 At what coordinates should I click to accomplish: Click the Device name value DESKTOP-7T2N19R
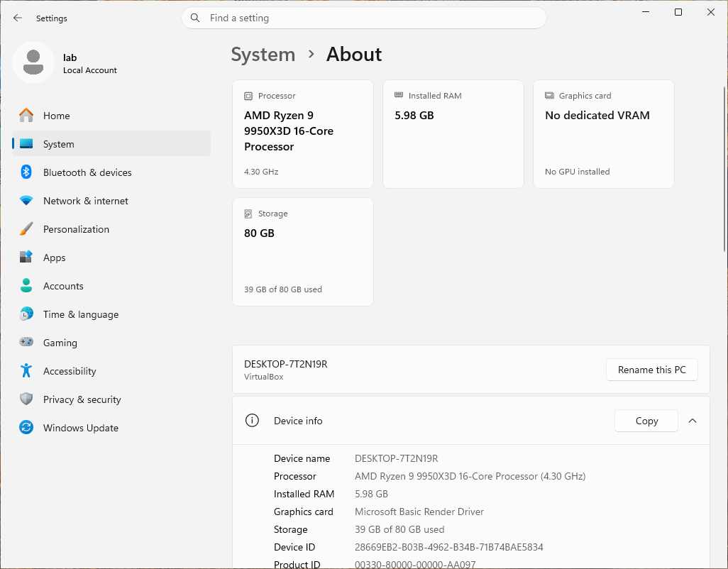click(x=396, y=458)
